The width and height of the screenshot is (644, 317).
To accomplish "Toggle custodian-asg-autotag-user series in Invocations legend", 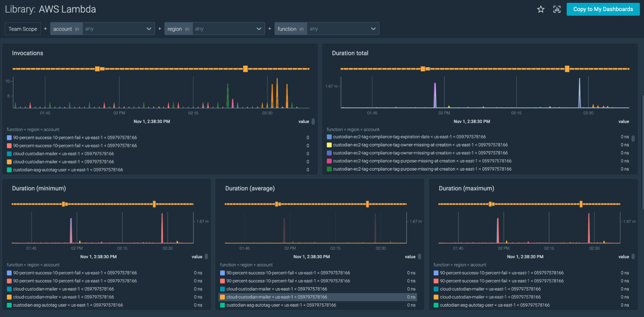I will click(68, 170).
